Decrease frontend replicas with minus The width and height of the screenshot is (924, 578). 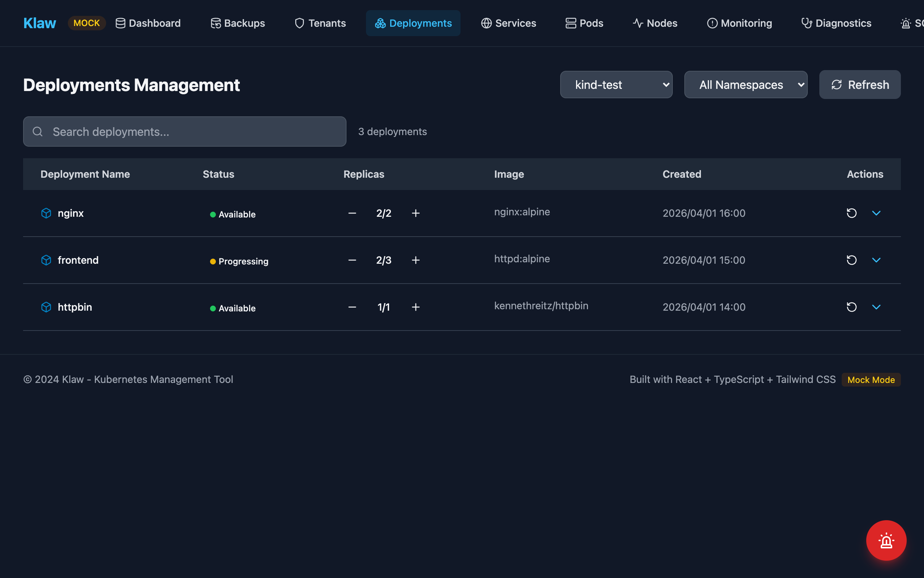pyautogui.click(x=352, y=260)
